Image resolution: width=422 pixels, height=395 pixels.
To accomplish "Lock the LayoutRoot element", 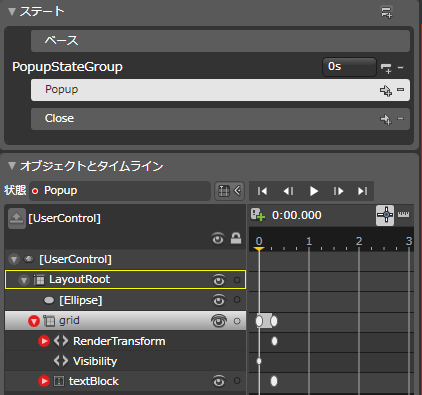I will pos(237,280).
